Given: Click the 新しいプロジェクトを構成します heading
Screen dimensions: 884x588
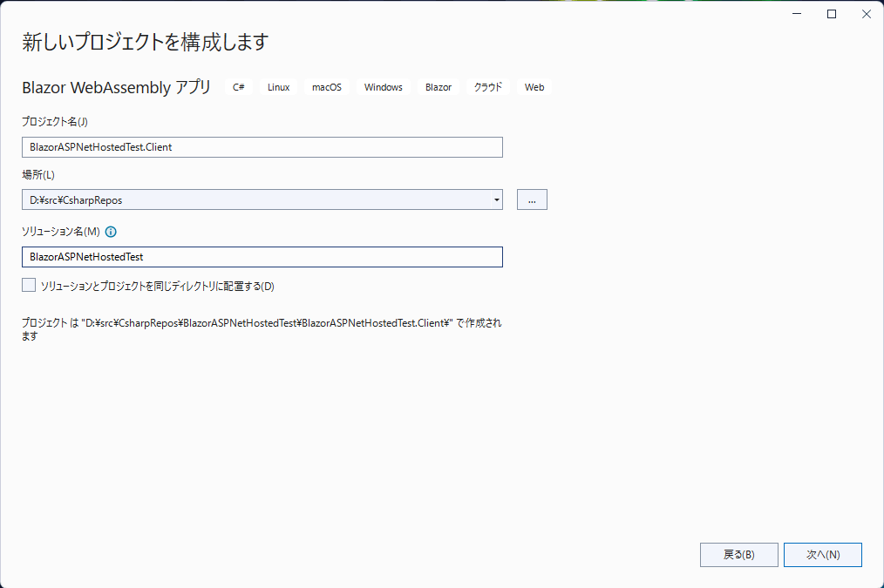Looking at the screenshot, I should (x=146, y=42).
